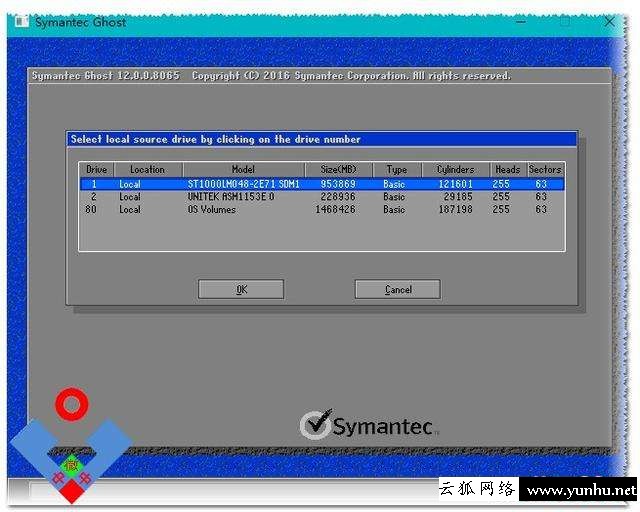This screenshot has height=512, width=640.
Task: Click the Symantec Ghost window title icon
Action: coord(22,21)
